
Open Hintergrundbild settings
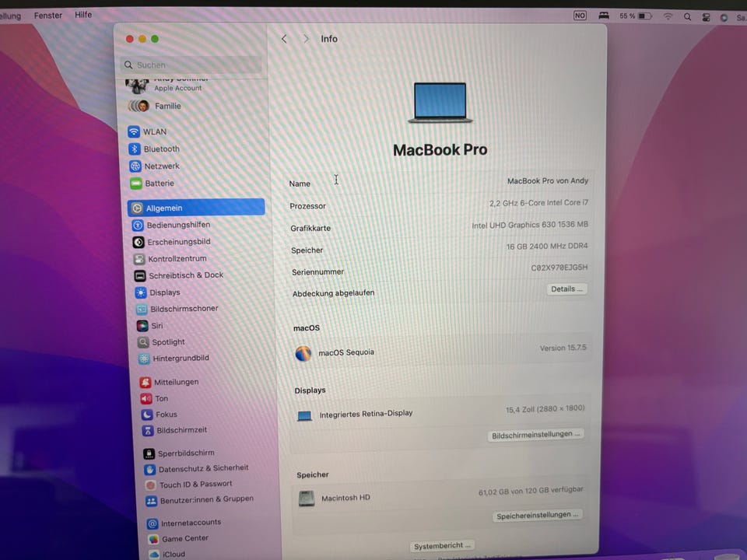pyautogui.click(x=174, y=358)
